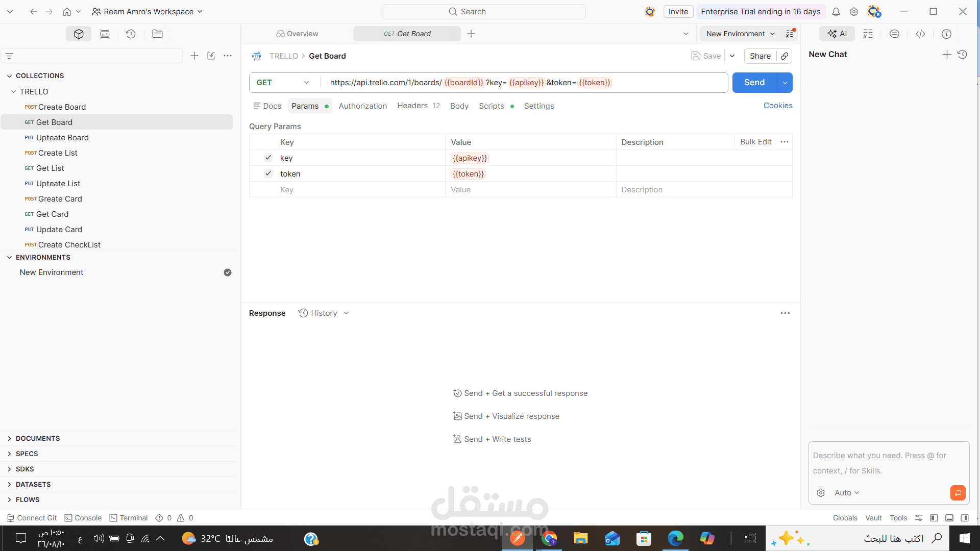The width and height of the screenshot is (980, 551).
Task: Click the AI chat prompt input
Action: click(x=889, y=463)
